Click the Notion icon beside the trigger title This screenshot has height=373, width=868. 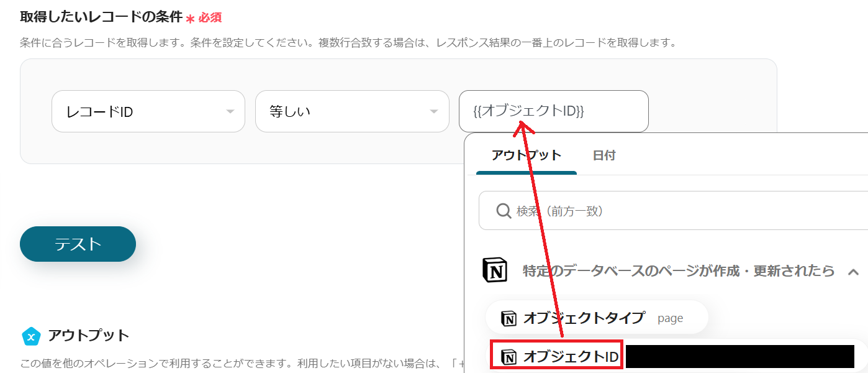click(x=495, y=270)
